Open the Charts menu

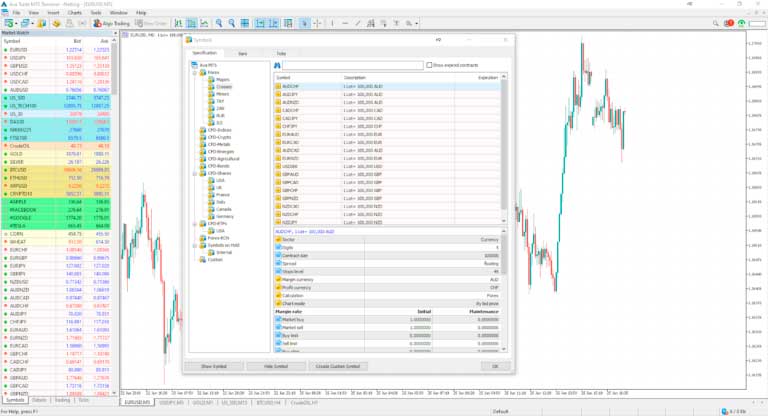[x=74, y=13]
